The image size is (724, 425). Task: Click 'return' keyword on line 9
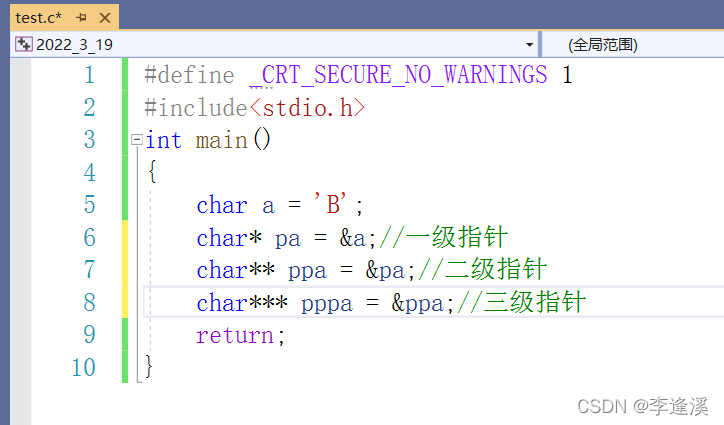(x=235, y=335)
